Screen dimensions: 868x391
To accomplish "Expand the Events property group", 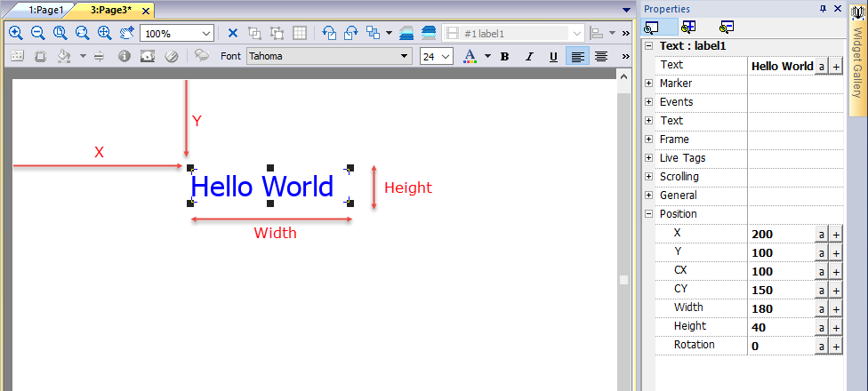I will click(x=648, y=102).
